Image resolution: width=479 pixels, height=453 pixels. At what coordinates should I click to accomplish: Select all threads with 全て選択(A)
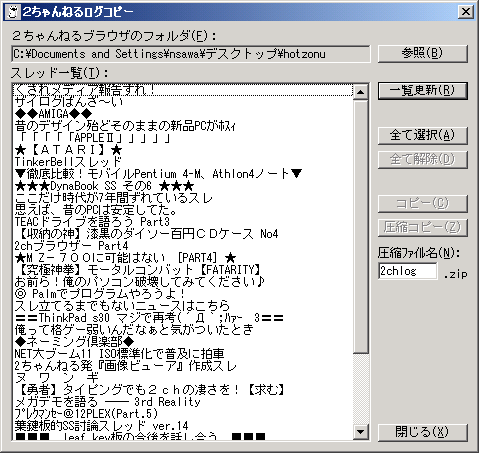(x=423, y=135)
